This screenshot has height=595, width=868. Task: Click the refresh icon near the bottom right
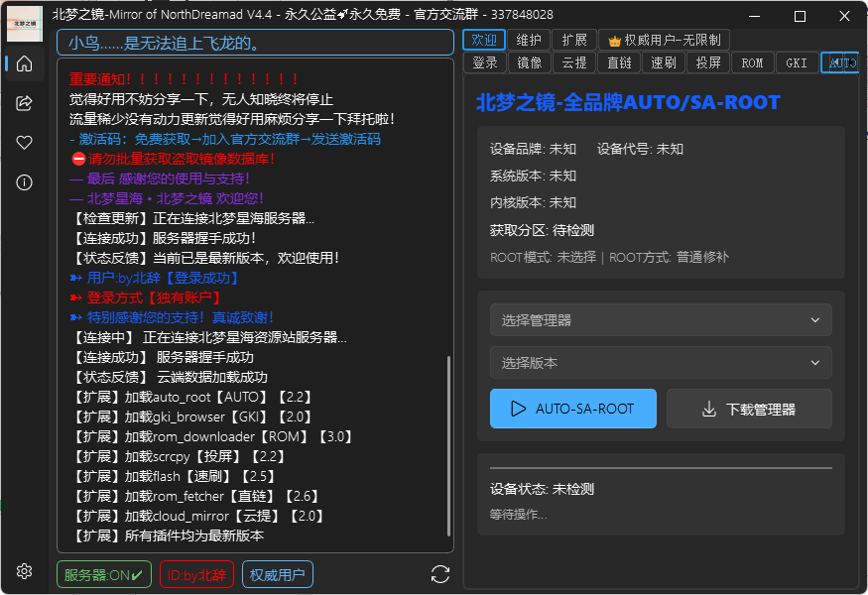click(x=439, y=573)
